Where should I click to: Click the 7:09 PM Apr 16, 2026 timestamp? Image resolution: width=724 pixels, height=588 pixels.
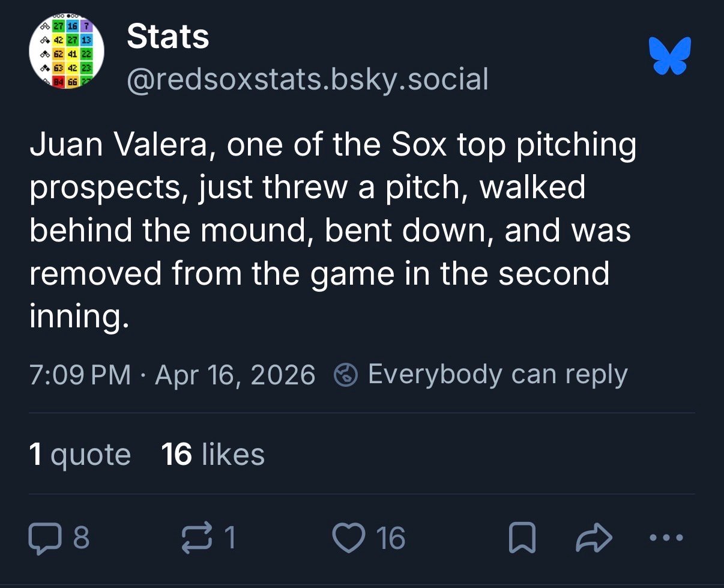[x=172, y=375]
